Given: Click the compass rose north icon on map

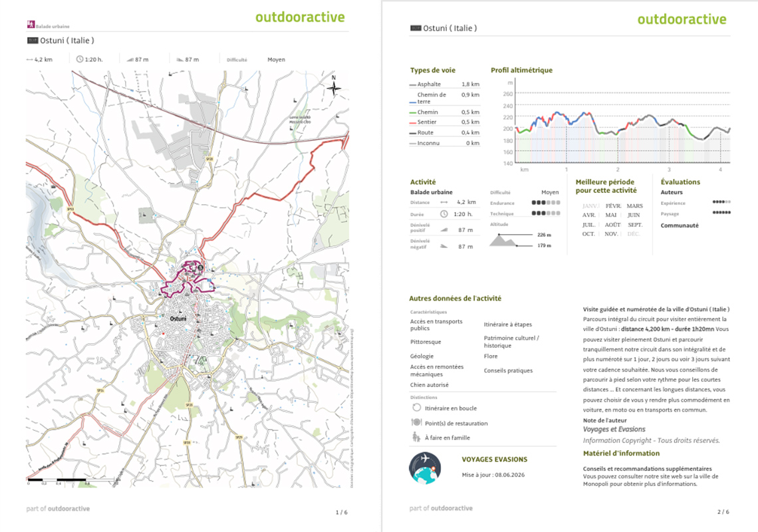Looking at the screenshot, I should pyautogui.click(x=334, y=86).
